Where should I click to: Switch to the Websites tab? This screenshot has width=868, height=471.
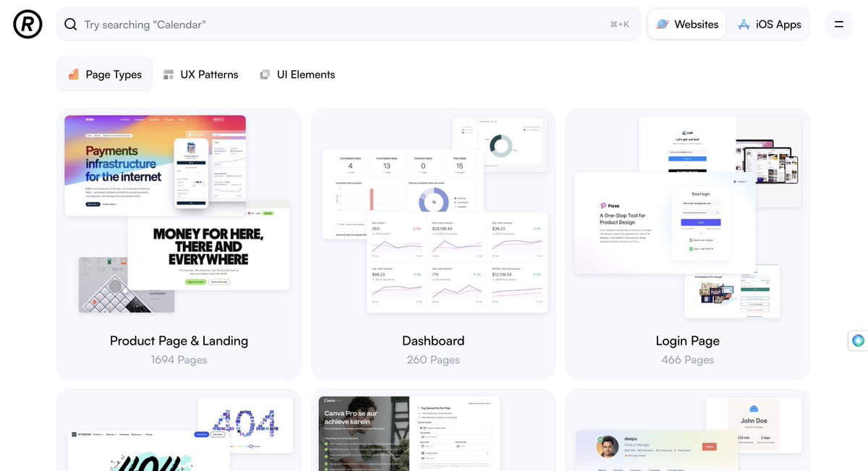687,25
